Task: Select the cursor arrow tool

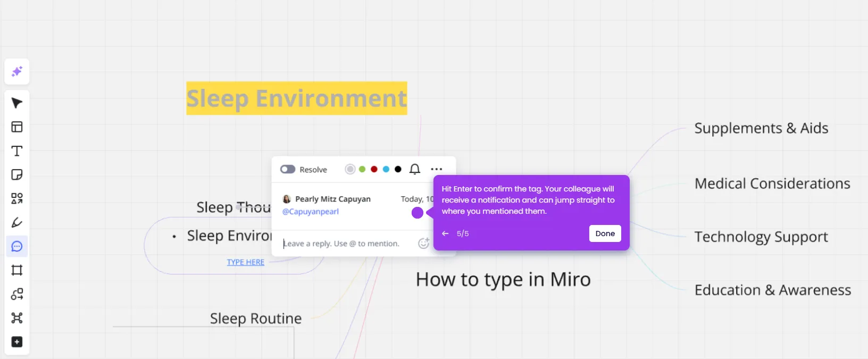Action: click(x=17, y=103)
